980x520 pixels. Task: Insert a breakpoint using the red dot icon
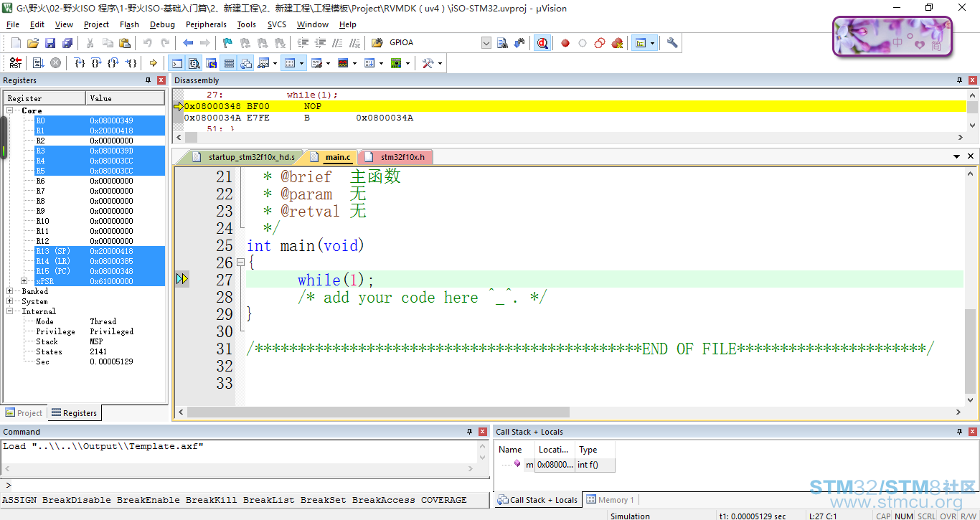[x=565, y=43]
